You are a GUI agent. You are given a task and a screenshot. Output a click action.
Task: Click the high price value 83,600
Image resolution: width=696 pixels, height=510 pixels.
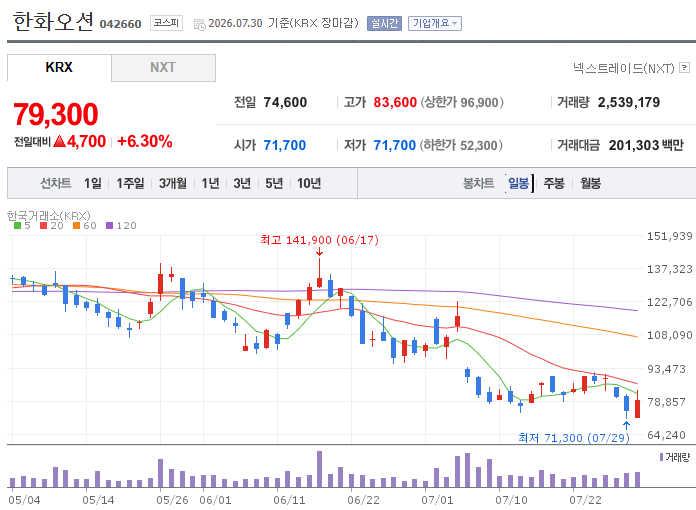pyautogui.click(x=395, y=103)
